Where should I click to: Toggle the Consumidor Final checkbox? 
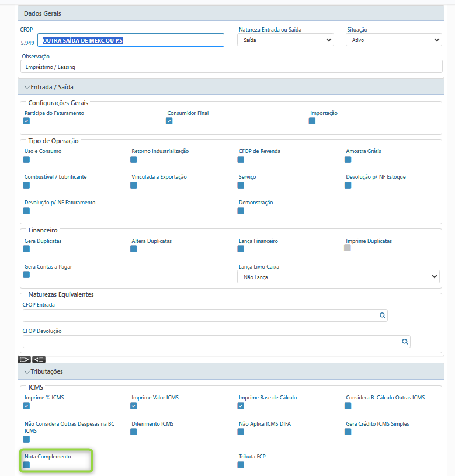[169, 121]
